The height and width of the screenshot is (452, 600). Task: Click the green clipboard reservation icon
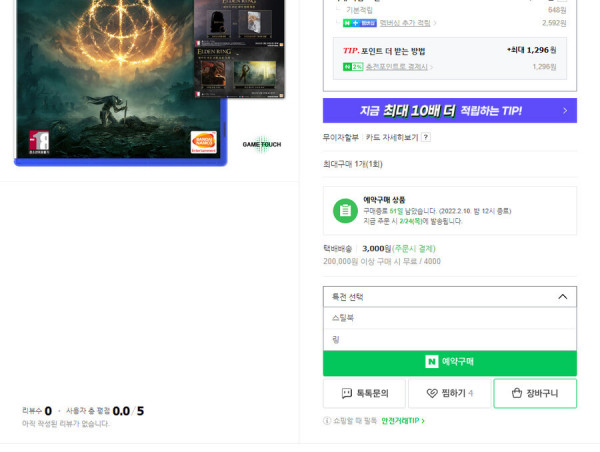point(345,210)
